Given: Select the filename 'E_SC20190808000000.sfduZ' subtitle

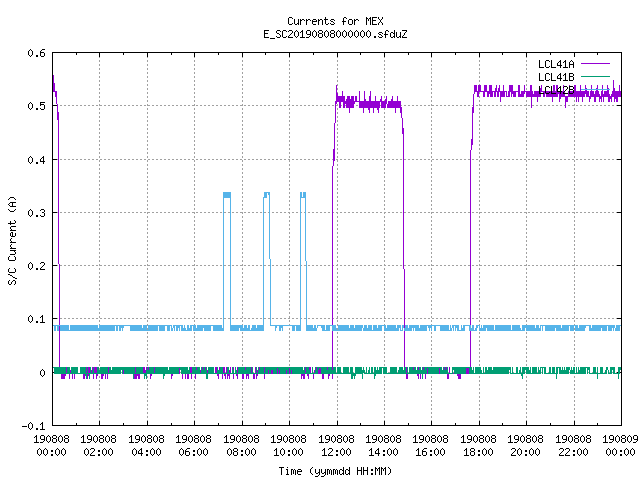Looking at the screenshot, I should (335, 34).
